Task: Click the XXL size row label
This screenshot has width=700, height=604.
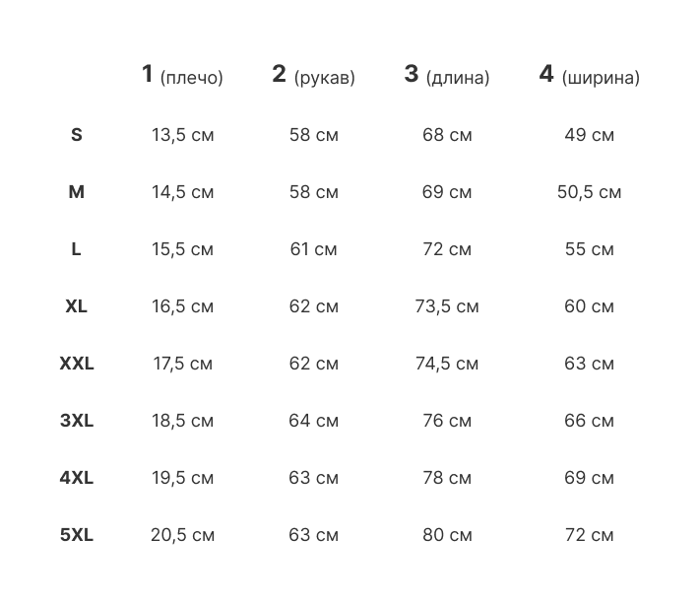Action: coord(77,364)
